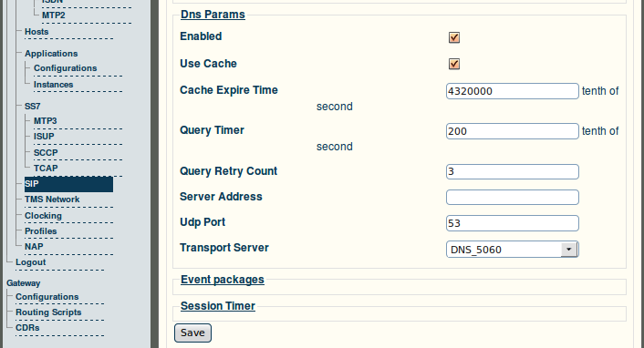Open Routing Scripts under Gateway
The width and height of the screenshot is (644, 348).
point(48,312)
